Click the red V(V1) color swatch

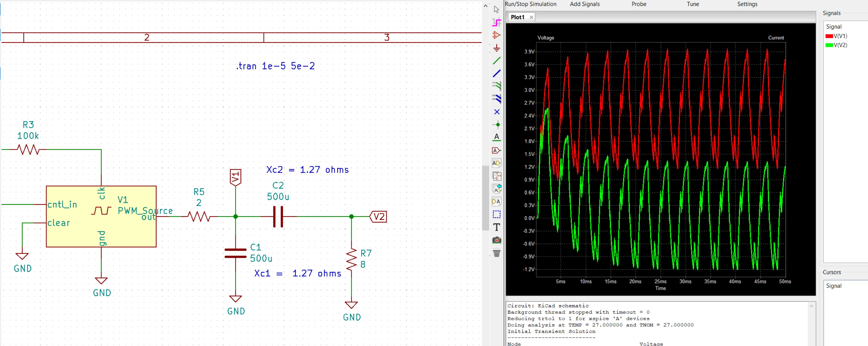click(829, 36)
